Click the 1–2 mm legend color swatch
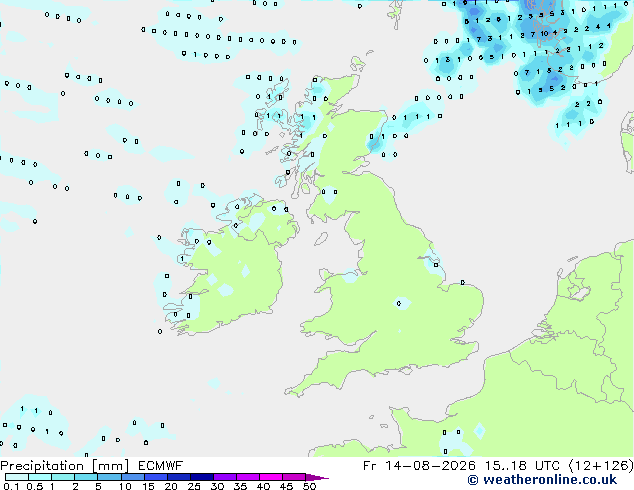634x490 pixels. pos(63,477)
